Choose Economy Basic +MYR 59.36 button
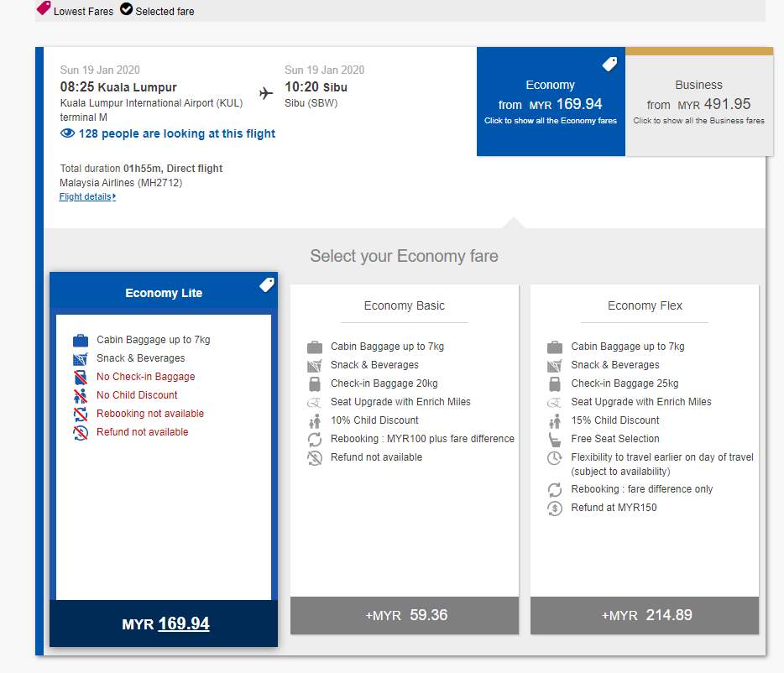The height and width of the screenshot is (673, 784). tap(405, 615)
